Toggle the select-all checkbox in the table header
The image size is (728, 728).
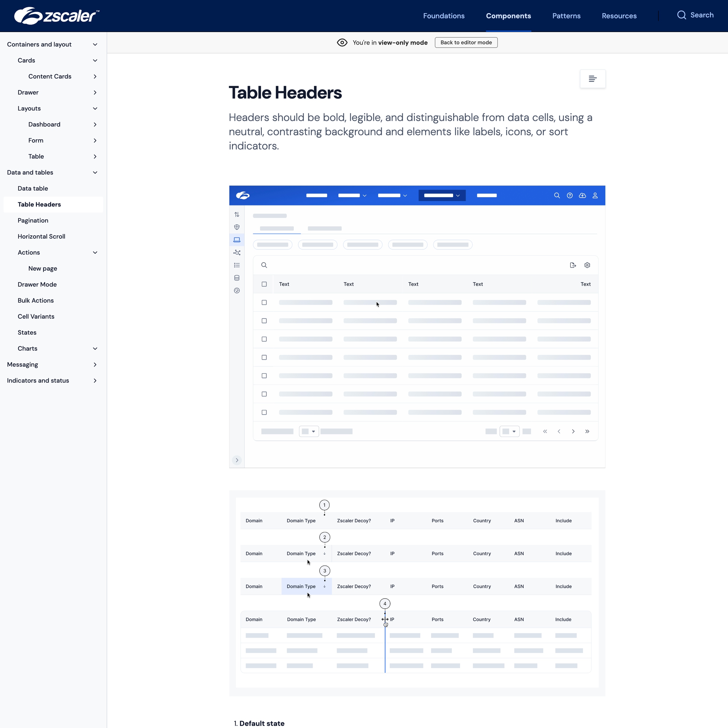[264, 284]
